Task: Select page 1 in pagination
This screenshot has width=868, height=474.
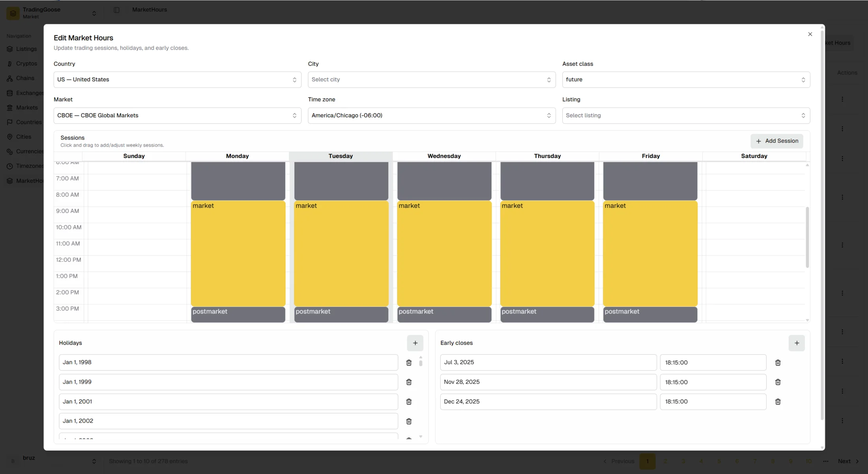Action: tap(647, 461)
